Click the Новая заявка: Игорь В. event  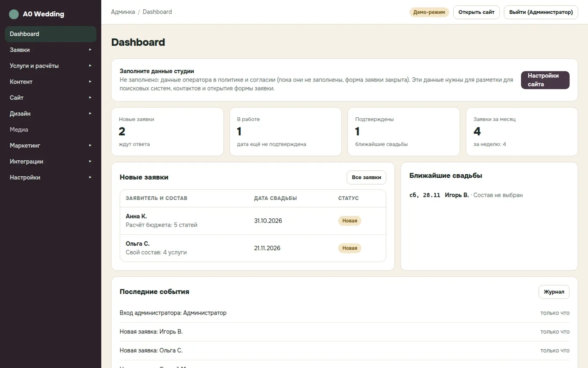[344, 332]
